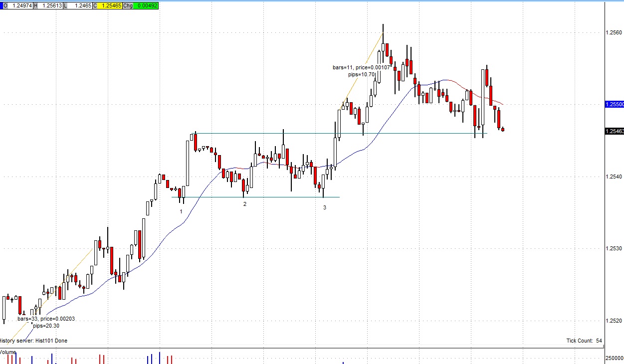Click the green Chg value 0.00492

[146, 5]
